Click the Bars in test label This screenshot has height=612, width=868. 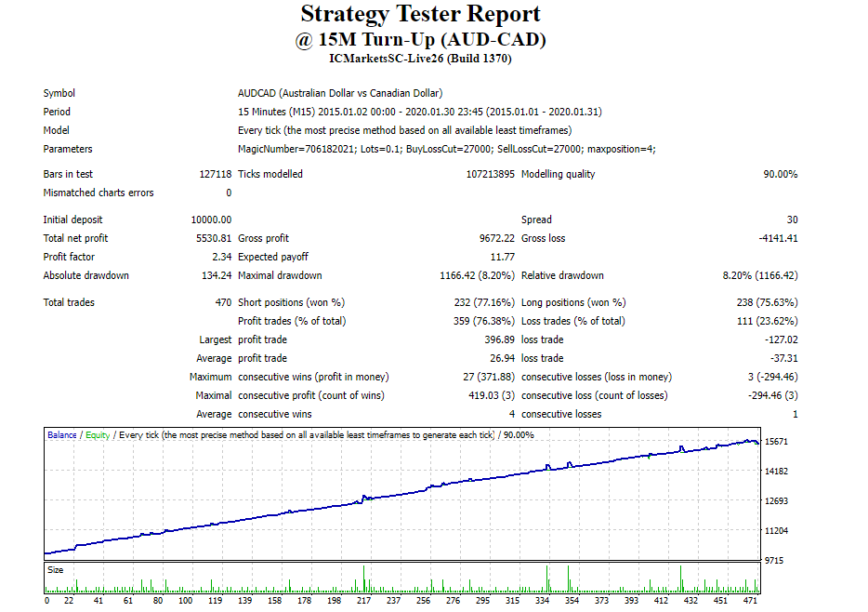coord(68,174)
